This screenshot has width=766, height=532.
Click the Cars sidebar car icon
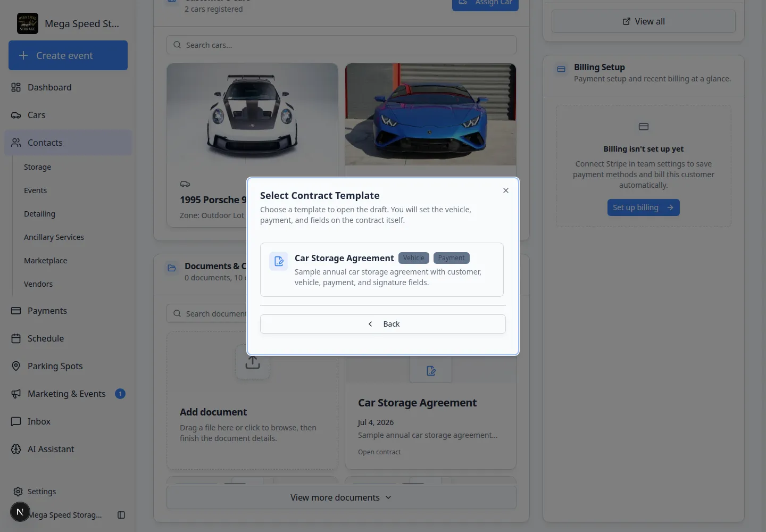click(x=16, y=115)
